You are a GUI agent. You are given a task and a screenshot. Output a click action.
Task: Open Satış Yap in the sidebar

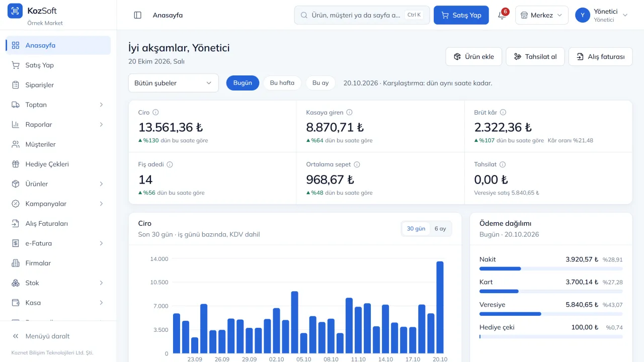[x=58, y=65]
